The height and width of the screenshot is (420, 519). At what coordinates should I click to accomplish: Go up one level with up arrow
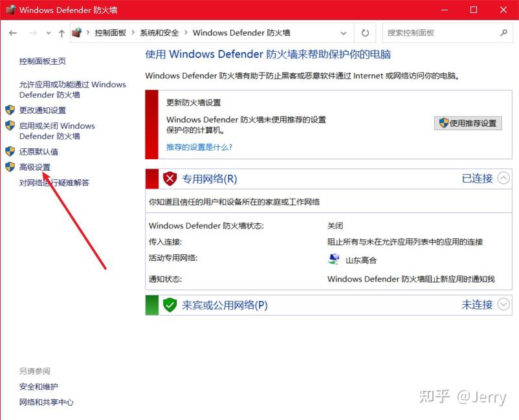(61, 33)
